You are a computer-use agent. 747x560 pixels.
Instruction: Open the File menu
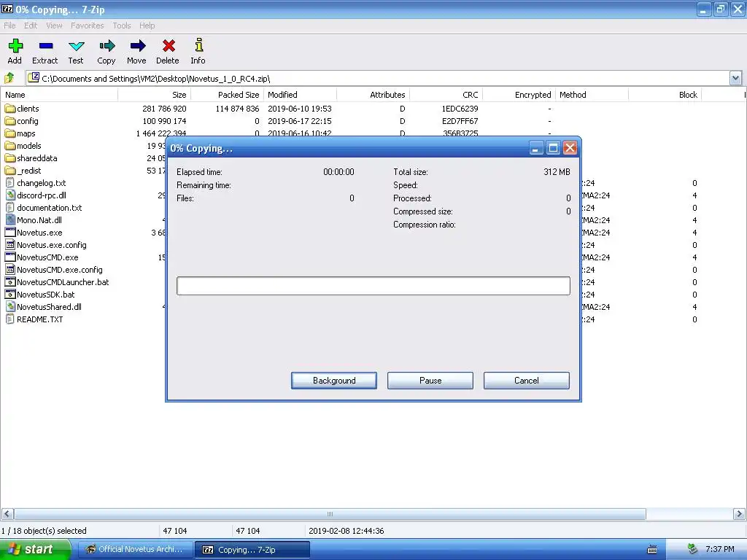pos(9,26)
